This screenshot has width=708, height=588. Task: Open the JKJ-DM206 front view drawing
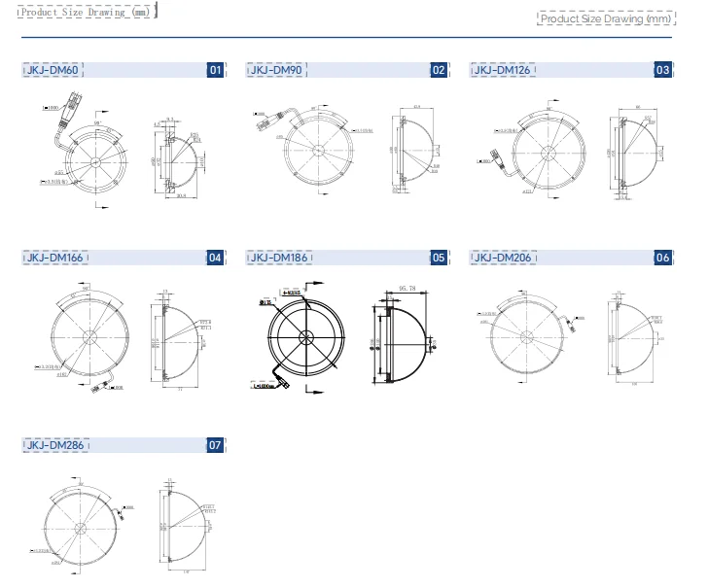click(531, 336)
